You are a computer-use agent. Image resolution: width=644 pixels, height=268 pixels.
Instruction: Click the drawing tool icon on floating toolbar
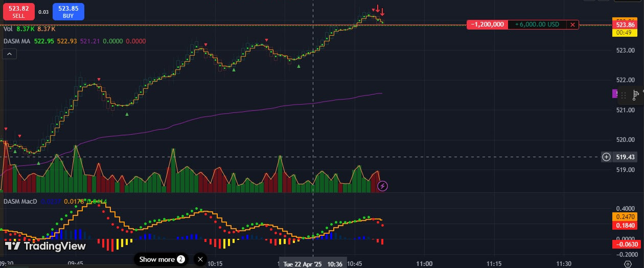636,95
